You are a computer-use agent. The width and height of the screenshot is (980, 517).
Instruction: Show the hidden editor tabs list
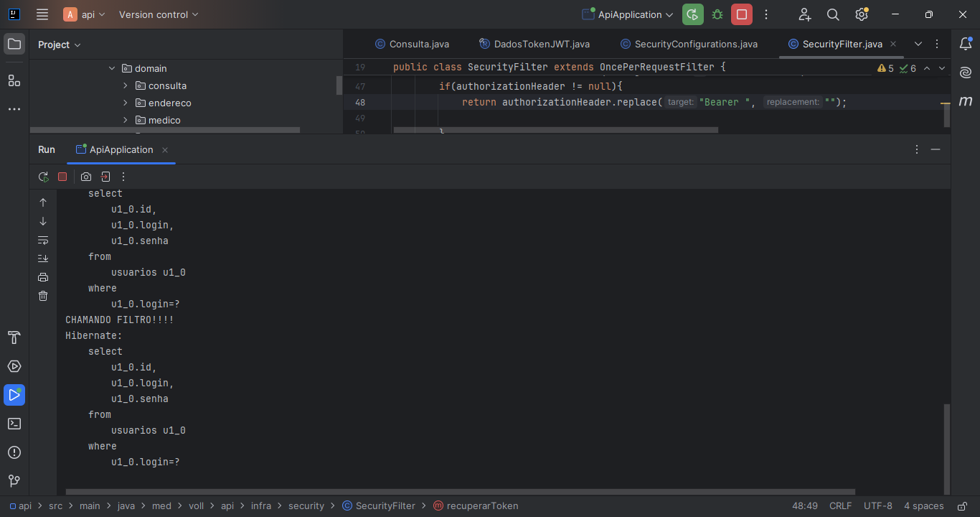point(918,44)
